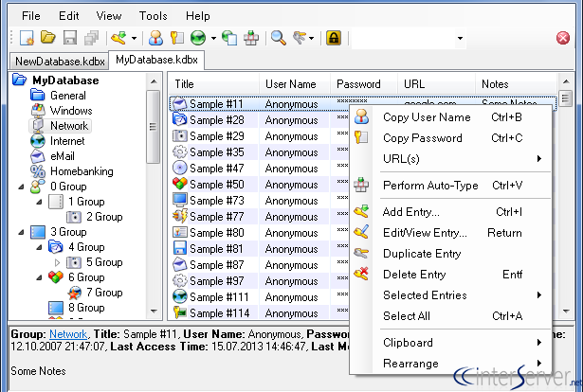Screen dimensions: 583x392
Task: Open the URL(s) submenu
Action: (450, 159)
